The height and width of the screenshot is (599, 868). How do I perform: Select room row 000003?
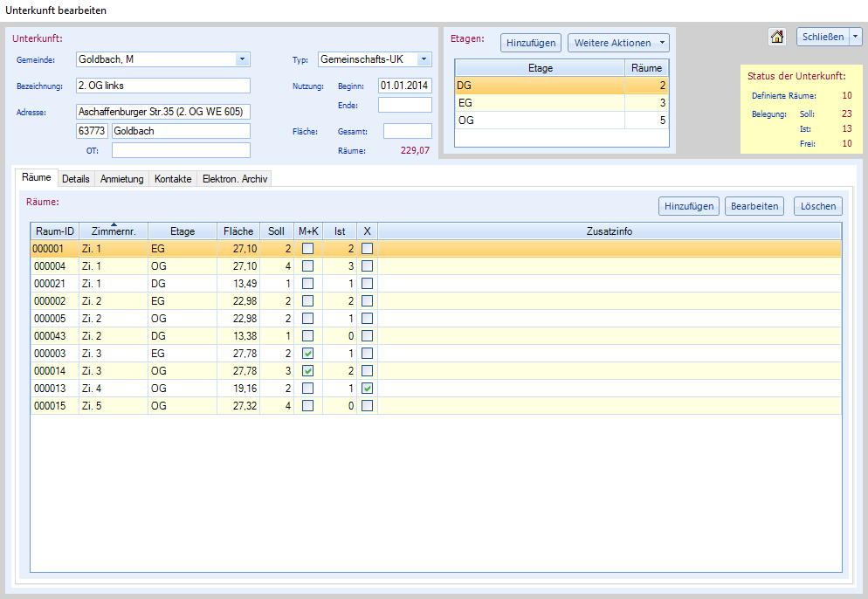point(436,353)
